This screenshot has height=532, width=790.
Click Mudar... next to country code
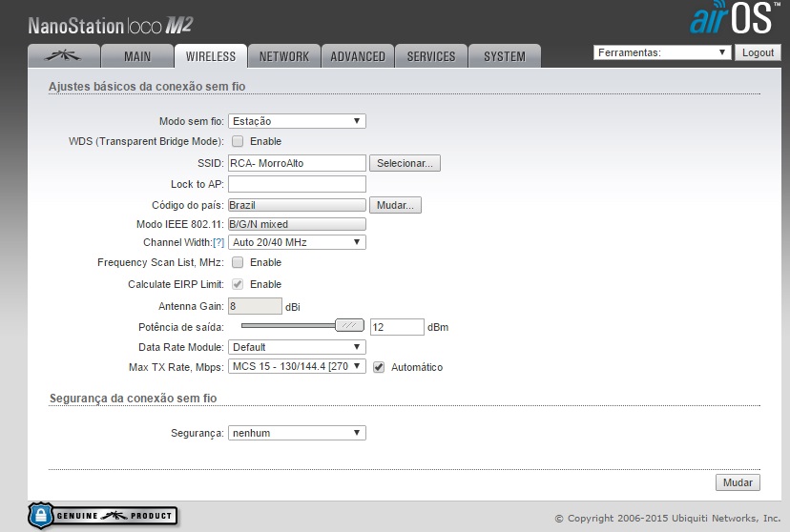395,205
